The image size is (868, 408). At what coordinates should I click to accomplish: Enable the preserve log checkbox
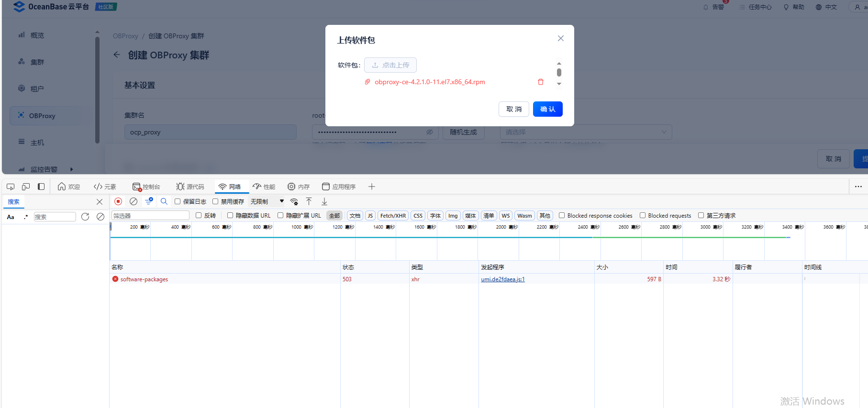[178, 201]
